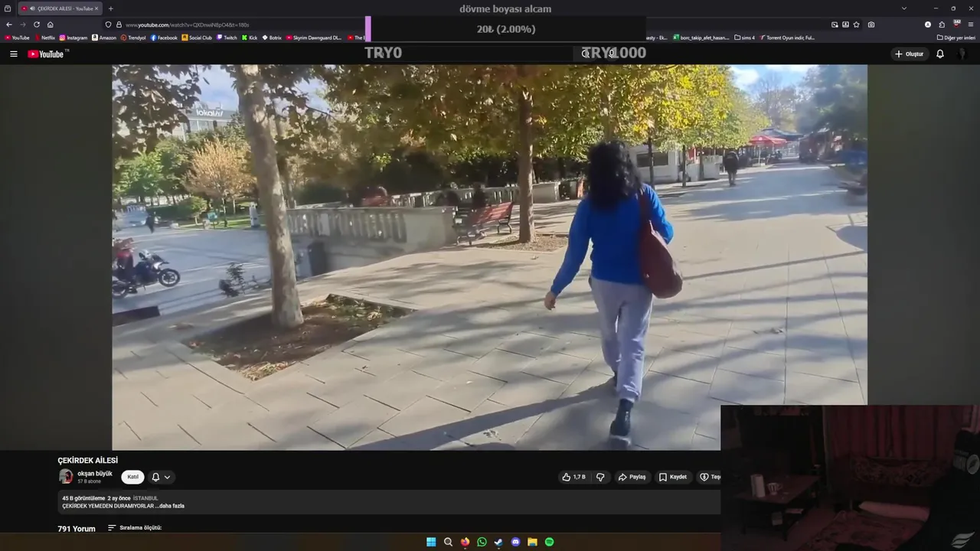Image resolution: width=980 pixels, height=551 pixels.
Task: Open the YouTube bookmark in bookmarks bar
Action: pyautogui.click(x=17, y=37)
